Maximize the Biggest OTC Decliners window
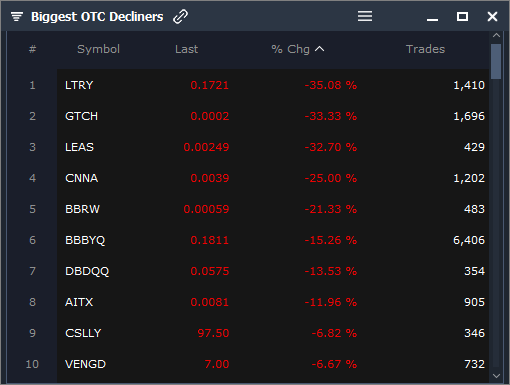The image size is (510, 385). [x=462, y=16]
